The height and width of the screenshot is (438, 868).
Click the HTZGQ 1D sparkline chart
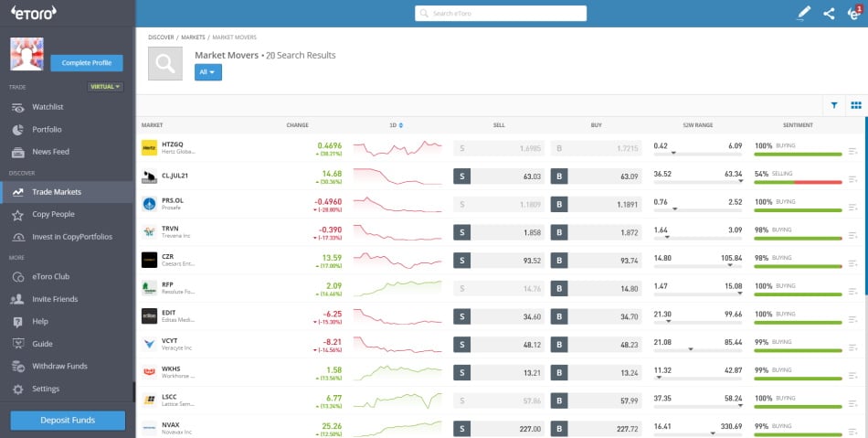click(397, 148)
